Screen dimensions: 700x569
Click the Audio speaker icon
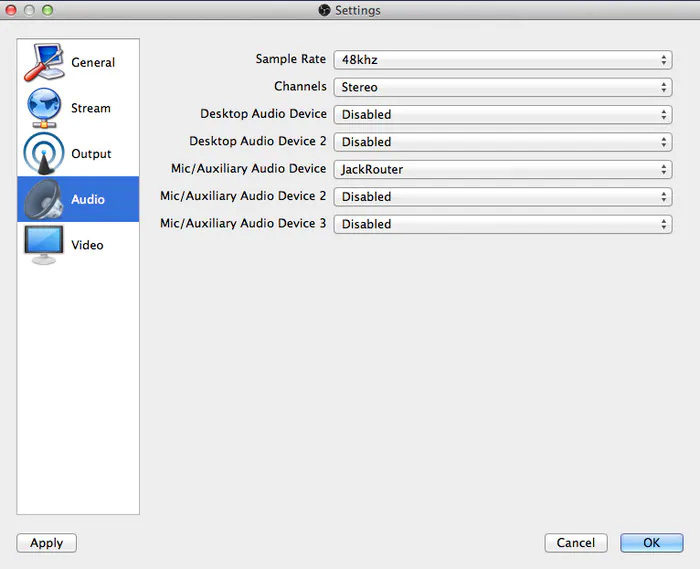click(x=44, y=199)
